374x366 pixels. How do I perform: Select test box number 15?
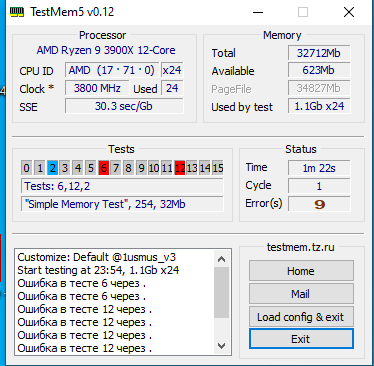[218, 168]
